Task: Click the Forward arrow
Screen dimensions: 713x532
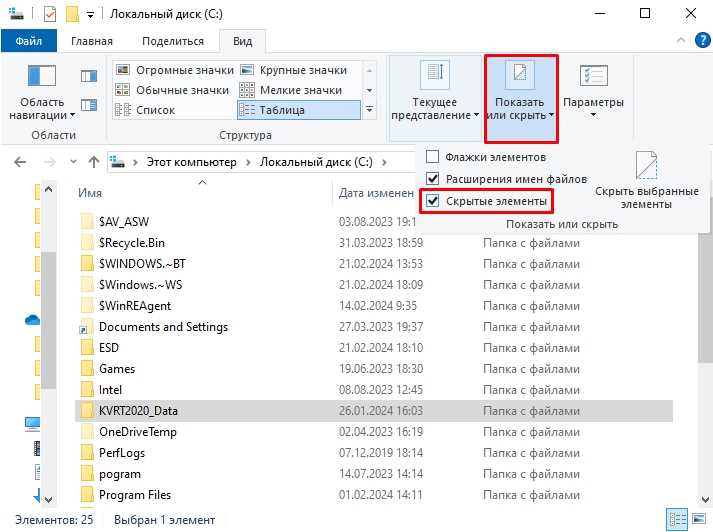Action: [x=50, y=162]
